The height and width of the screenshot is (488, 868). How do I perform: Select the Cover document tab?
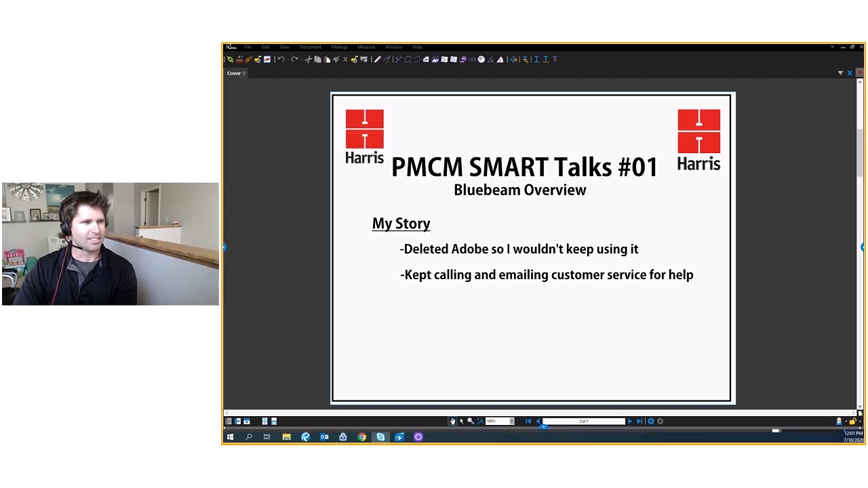tap(234, 73)
